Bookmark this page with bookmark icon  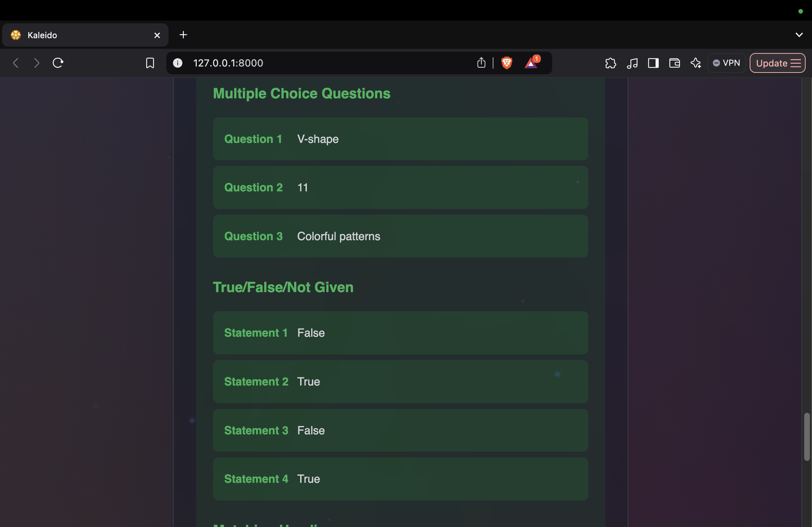click(150, 63)
